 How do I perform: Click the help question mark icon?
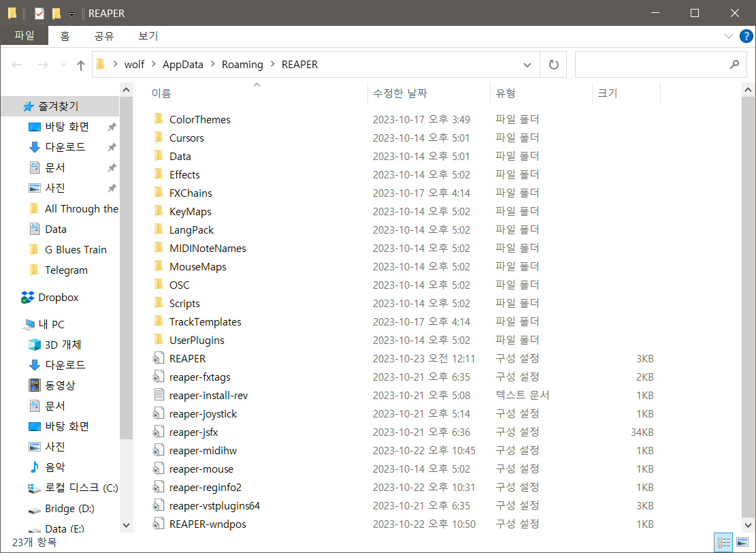click(746, 36)
